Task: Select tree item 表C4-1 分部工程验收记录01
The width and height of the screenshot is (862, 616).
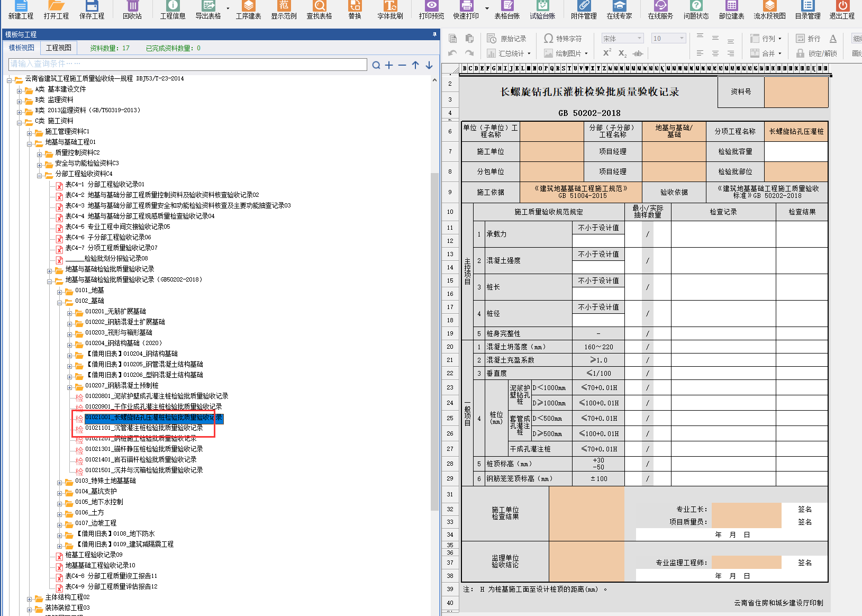Action: click(x=105, y=184)
